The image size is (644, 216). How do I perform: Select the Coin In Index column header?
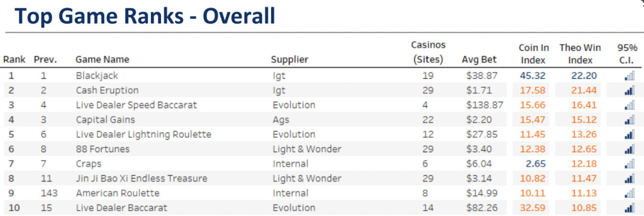[532, 54]
